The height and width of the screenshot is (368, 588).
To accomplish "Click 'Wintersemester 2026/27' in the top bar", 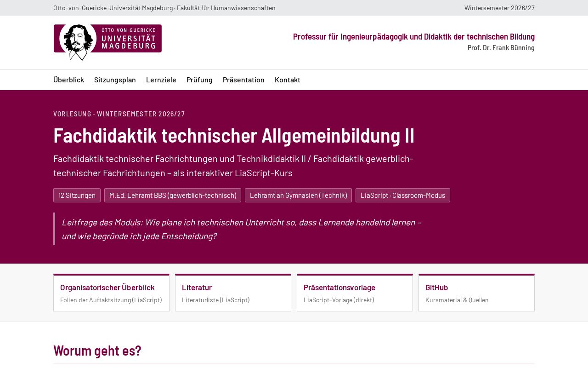I will [499, 8].
